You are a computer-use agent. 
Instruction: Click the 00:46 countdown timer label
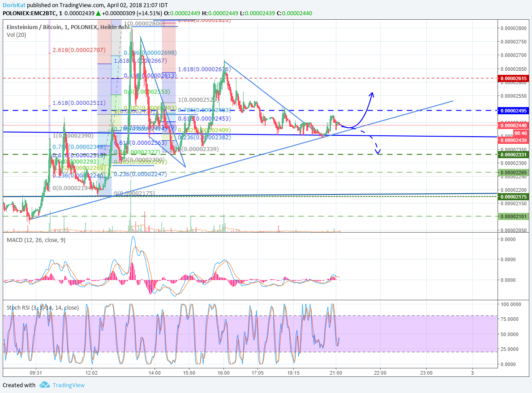521,133
